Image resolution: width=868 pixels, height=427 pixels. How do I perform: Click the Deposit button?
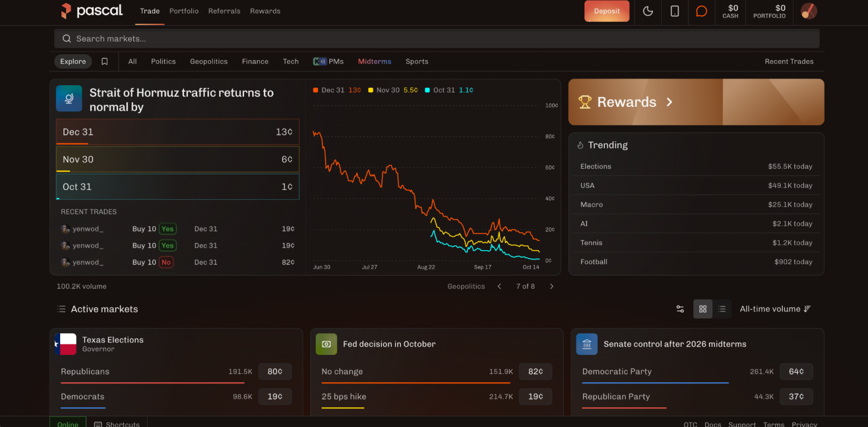[x=607, y=11]
